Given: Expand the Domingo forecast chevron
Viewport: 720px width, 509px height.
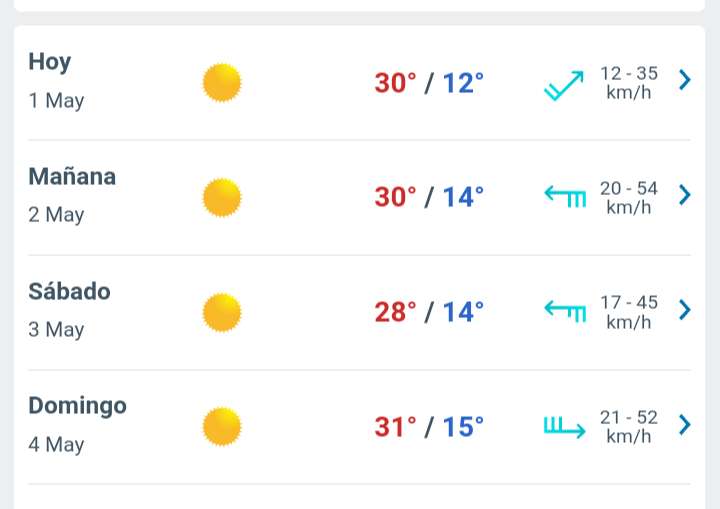Looking at the screenshot, I should point(685,425).
